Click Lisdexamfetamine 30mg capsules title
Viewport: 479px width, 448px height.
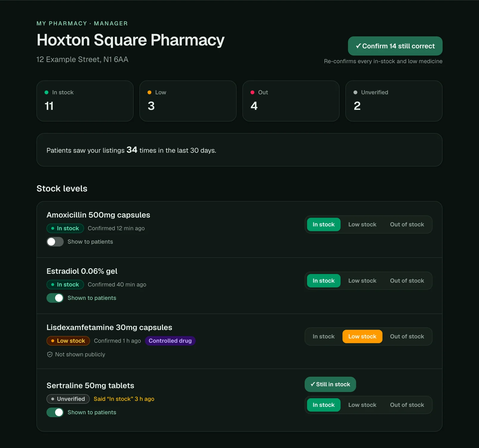109,327
